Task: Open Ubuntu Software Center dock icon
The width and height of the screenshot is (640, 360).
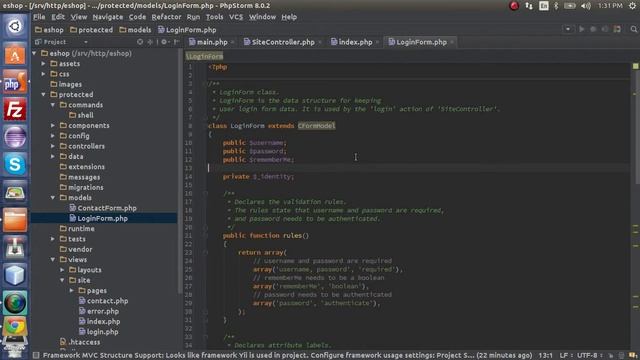Action: (x=15, y=54)
